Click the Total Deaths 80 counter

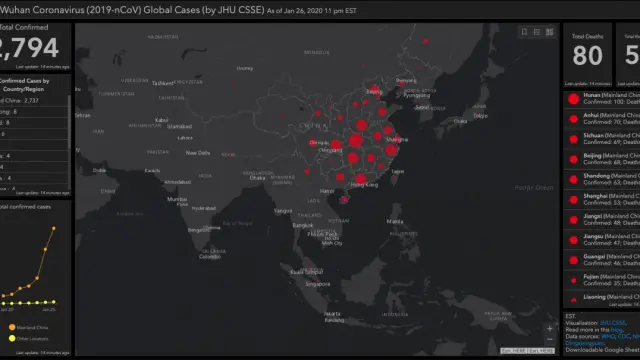pos(587,55)
